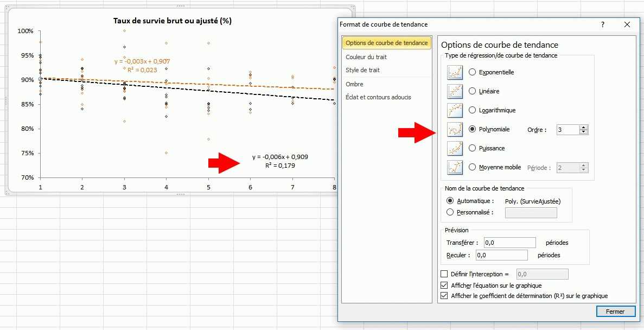Click the Polynomiale trendline icon
The image size is (644, 330).
[x=455, y=130]
